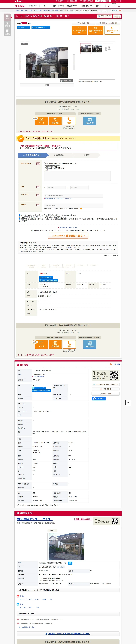Click 確認画面へ進む button
Screen dimensions: 136x644
[x=68, y=235]
